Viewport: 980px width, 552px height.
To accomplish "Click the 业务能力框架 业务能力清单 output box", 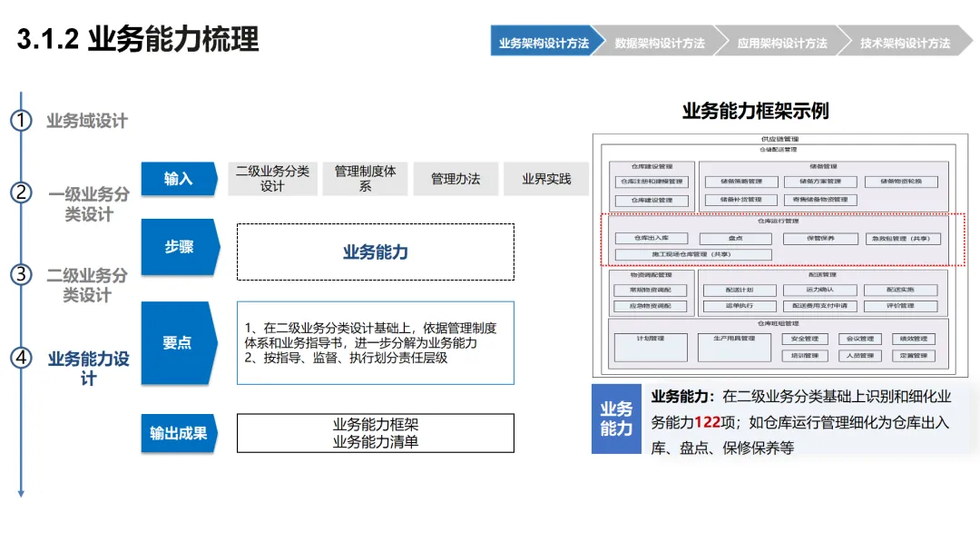I will pyautogui.click(x=376, y=433).
